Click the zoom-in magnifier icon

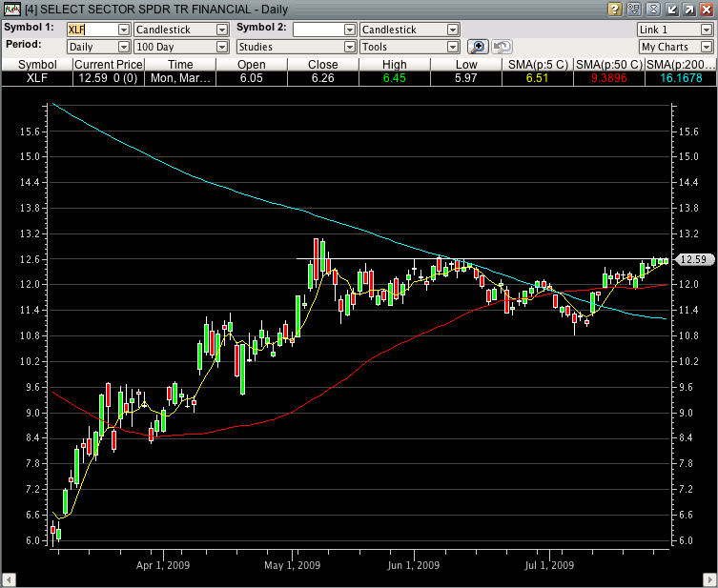pos(478,46)
